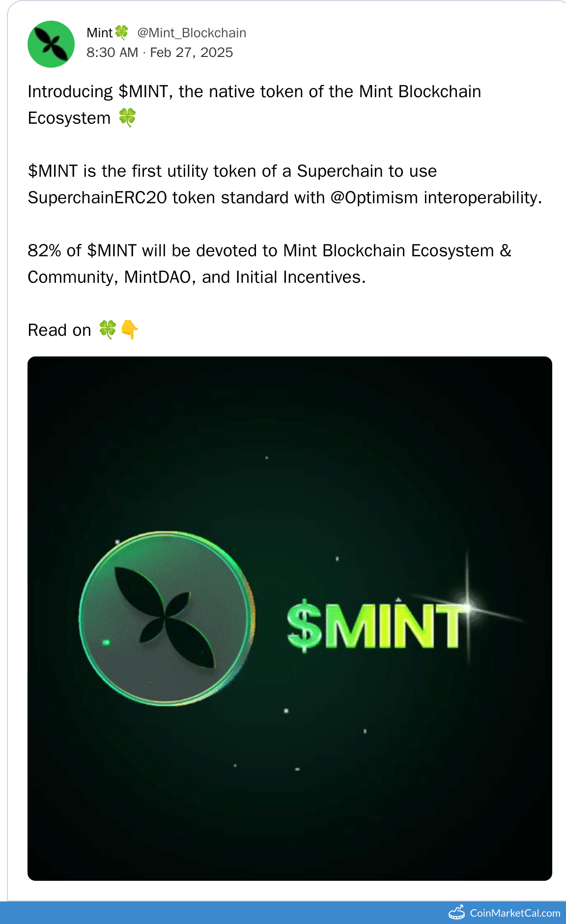Click the Mint profile avatar
This screenshot has width=566, height=924.
tap(51, 44)
